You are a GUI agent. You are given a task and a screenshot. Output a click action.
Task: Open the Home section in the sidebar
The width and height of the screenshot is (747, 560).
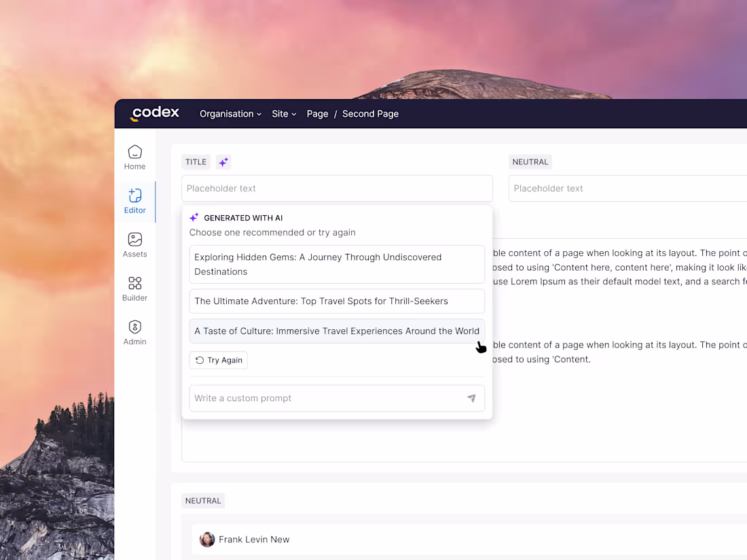(x=134, y=157)
